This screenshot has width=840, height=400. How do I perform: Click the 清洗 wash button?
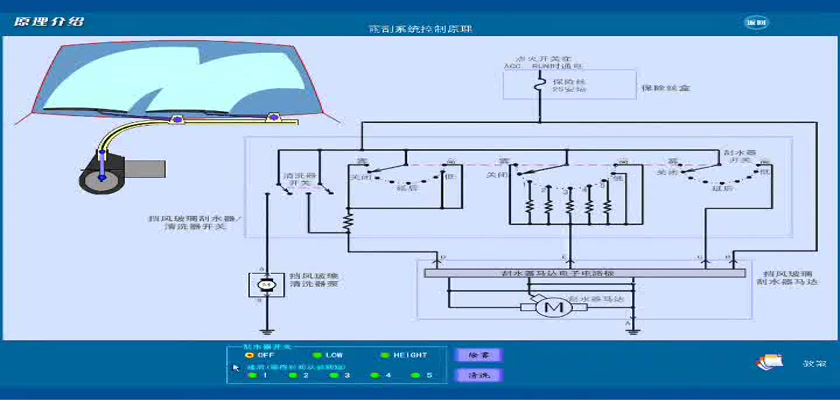(x=479, y=375)
